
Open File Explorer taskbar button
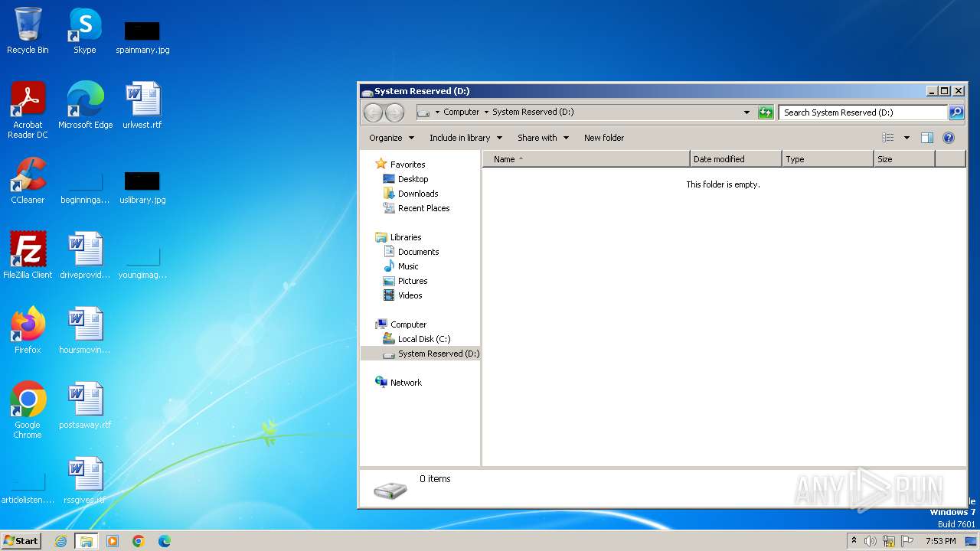87,541
